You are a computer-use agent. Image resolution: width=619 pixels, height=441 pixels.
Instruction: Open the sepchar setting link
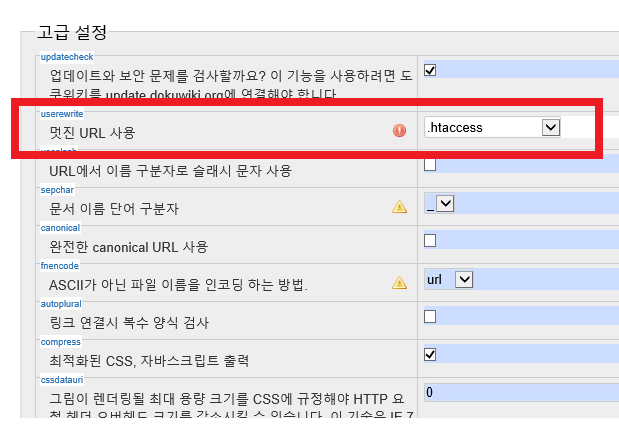[57, 190]
